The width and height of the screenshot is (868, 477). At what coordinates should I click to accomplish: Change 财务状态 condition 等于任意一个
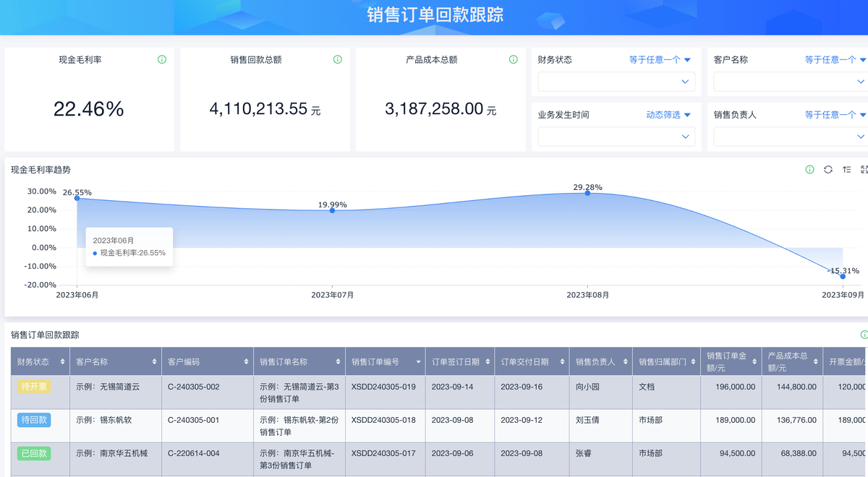coord(660,60)
